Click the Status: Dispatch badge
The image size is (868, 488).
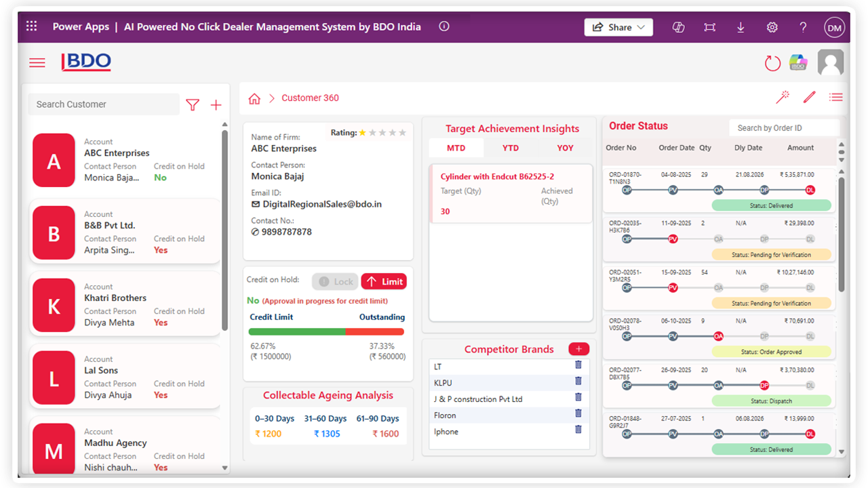772,401
